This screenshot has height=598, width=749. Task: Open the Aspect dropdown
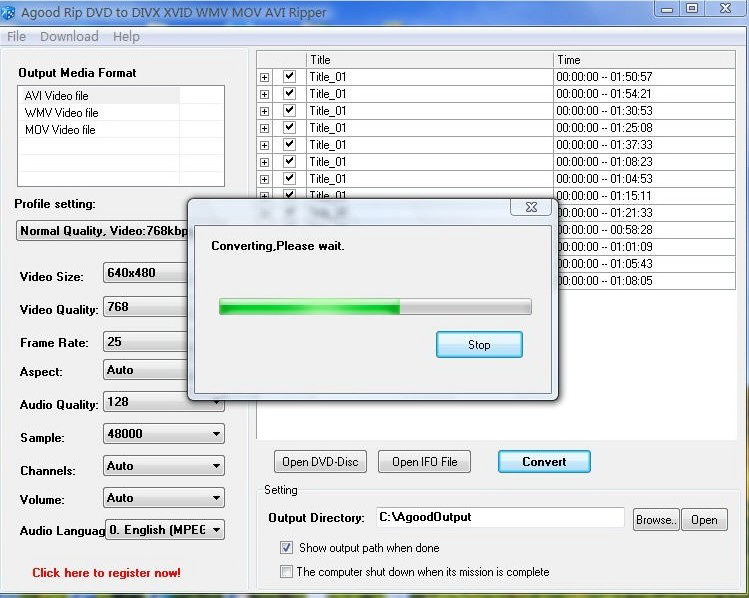click(145, 370)
